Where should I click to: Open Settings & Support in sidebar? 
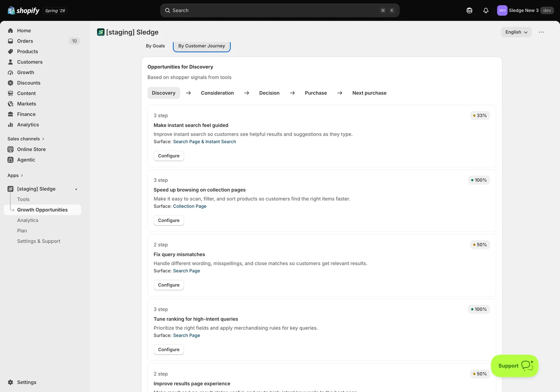(x=39, y=241)
